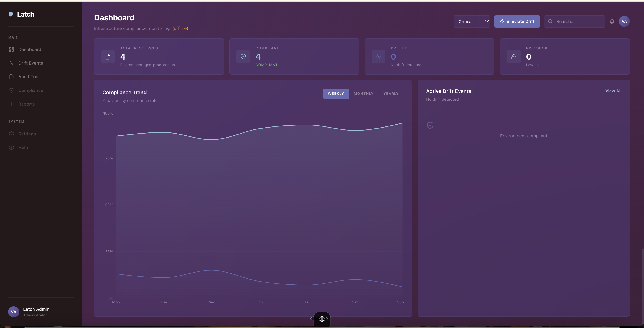
Task: Click the Risk Score warning triangle icon
Action: 513,57
